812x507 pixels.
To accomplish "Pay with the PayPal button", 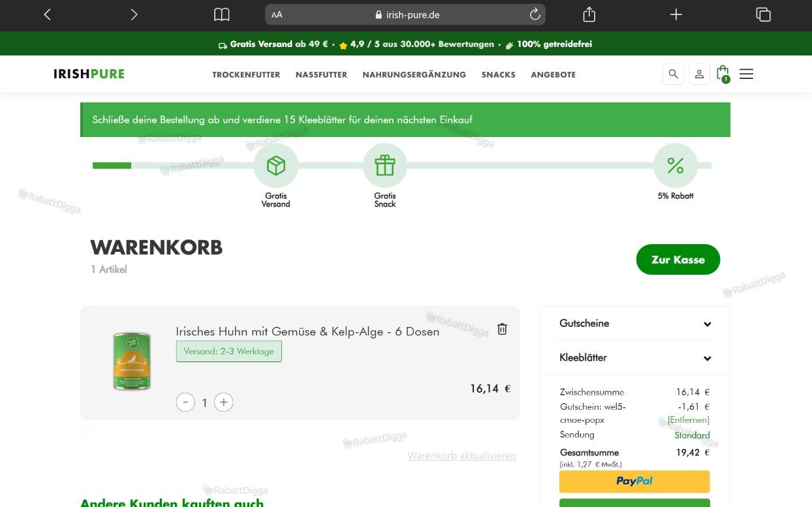I will pos(634,482).
